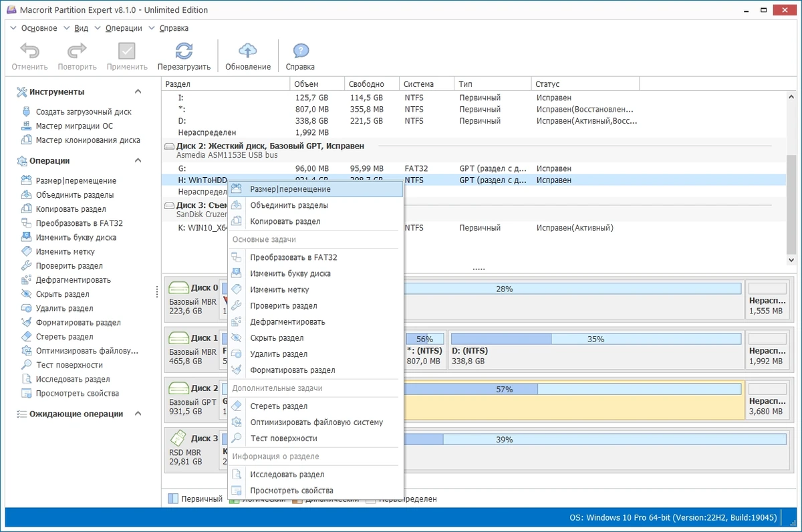Select the 28% partition bar on Disk 0
802x532 pixels.
point(505,289)
